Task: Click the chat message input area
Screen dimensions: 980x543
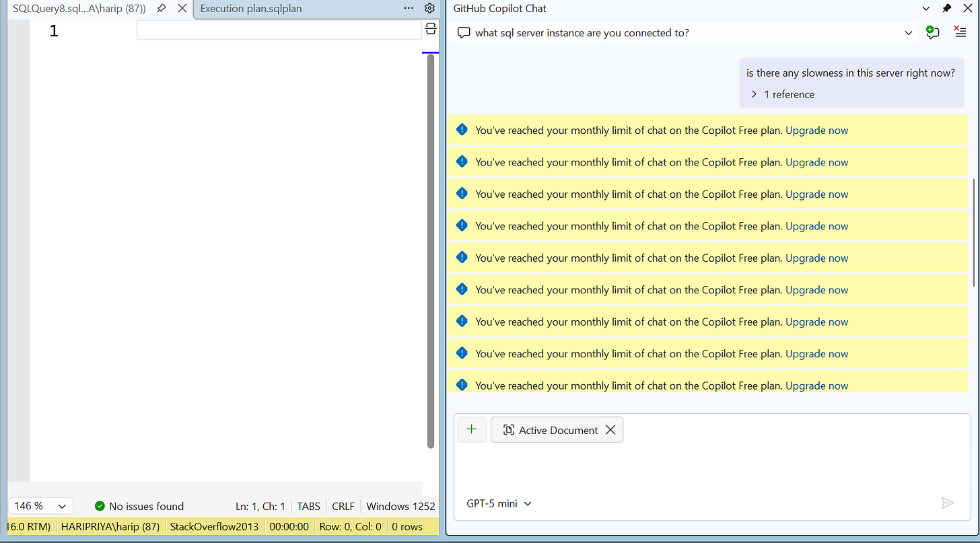Action: tap(712, 468)
